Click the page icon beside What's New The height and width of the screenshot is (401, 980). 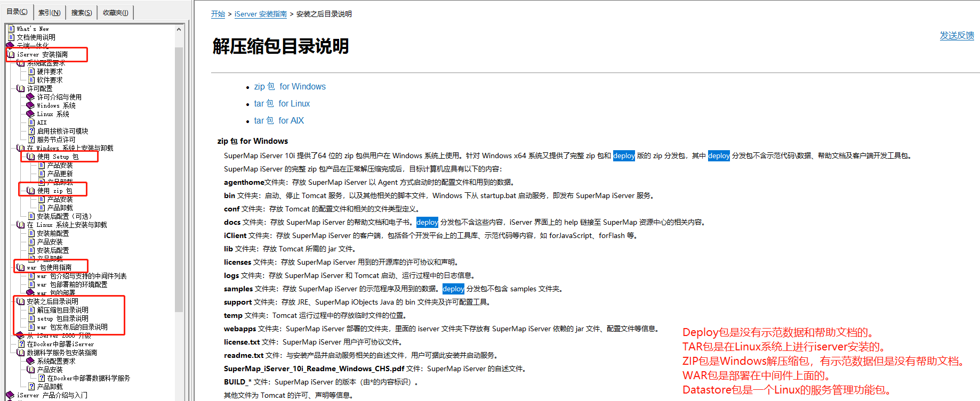point(11,29)
